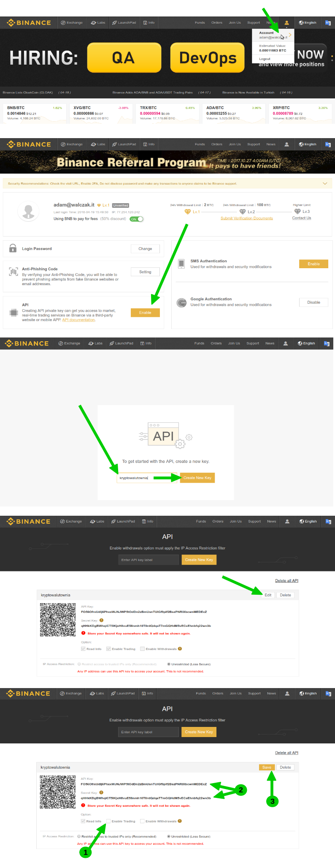335x868 pixels.
Task: Click the red warning icon in the Save panel
Action: click(x=83, y=805)
